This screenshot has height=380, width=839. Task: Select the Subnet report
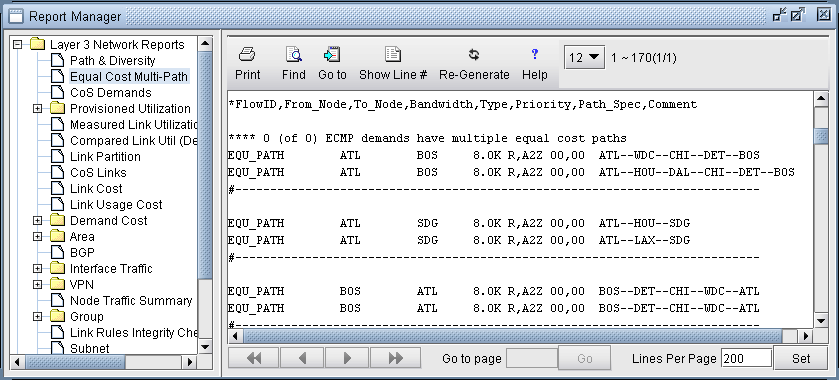pyautogui.click(x=90, y=348)
